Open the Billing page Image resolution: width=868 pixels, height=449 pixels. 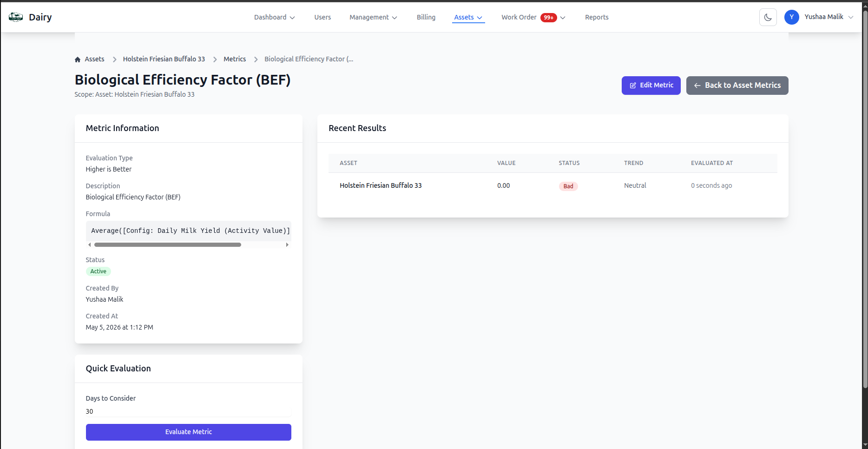pyautogui.click(x=426, y=17)
